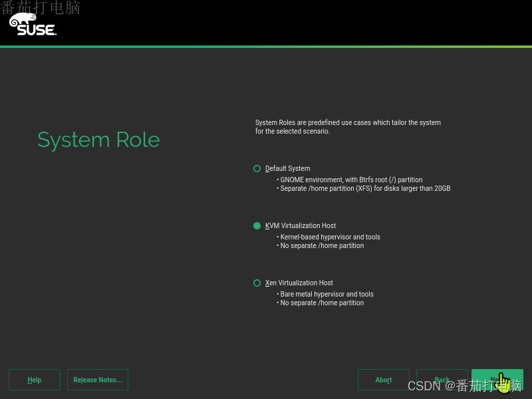Click the No separate /home partition text under Xen

tap(321, 303)
